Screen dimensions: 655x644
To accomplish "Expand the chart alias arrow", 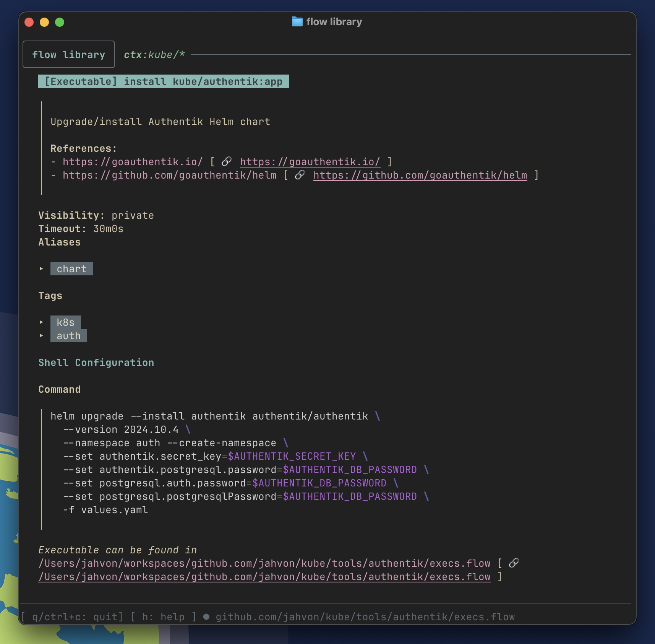I will 41,269.
